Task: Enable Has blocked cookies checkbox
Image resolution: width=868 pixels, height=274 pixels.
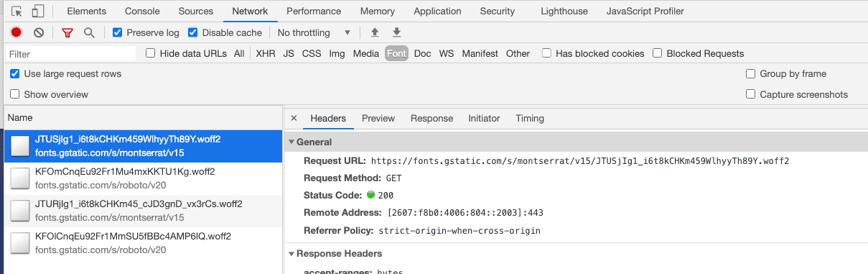Action: coord(546,53)
